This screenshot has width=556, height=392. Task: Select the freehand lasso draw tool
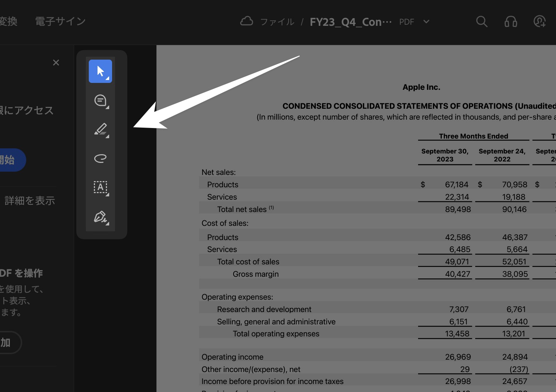point(100,158)
